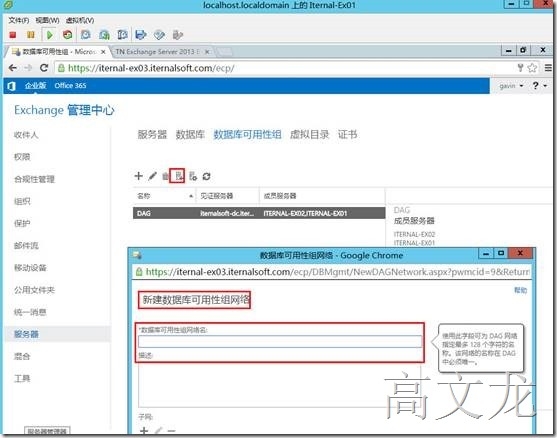This screenshot has width=557, height=438.
Task: Open 组织 in the left navigation
Action: click(22, 201)
